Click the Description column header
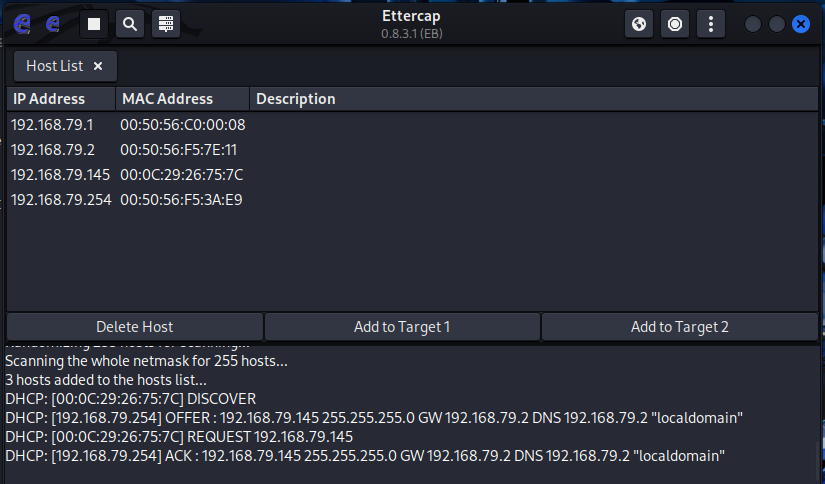The width and height of the screenshot is (825, 484). 534,99
